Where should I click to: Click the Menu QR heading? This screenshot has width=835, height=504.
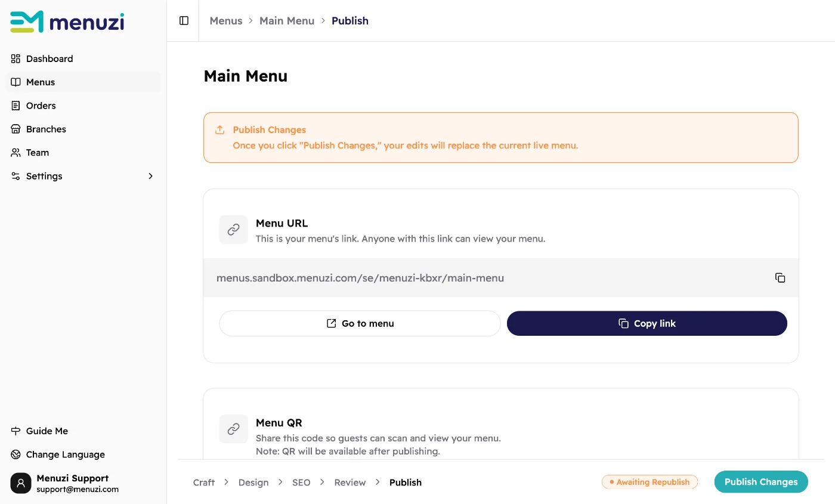[279, 423]
